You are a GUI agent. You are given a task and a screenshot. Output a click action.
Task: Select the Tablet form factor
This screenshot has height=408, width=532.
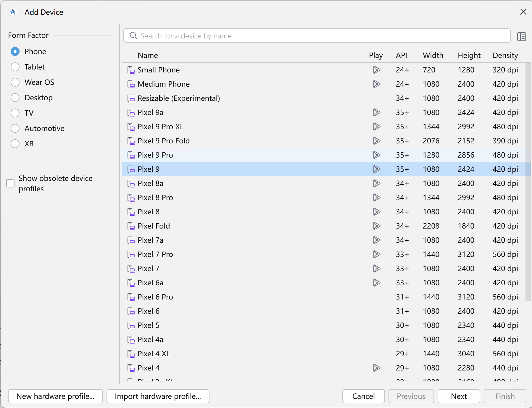(x=15, y=67)
